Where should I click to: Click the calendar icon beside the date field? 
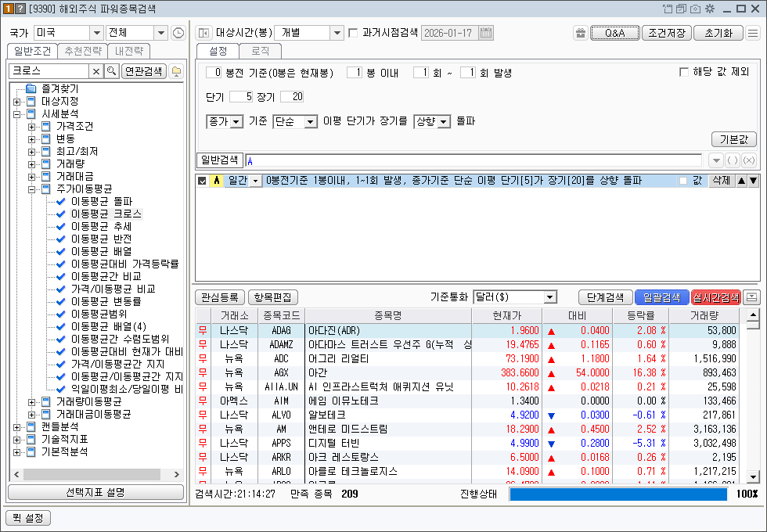[486, 33]
